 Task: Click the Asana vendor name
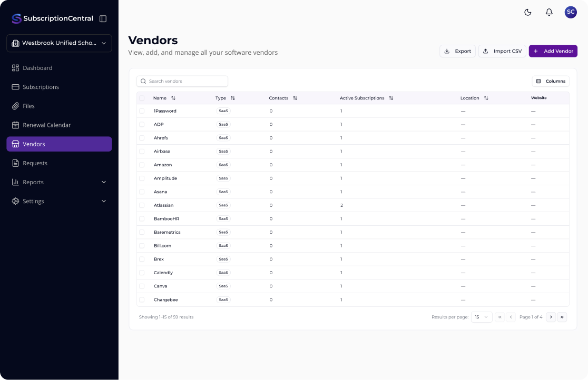coord(161,192)
